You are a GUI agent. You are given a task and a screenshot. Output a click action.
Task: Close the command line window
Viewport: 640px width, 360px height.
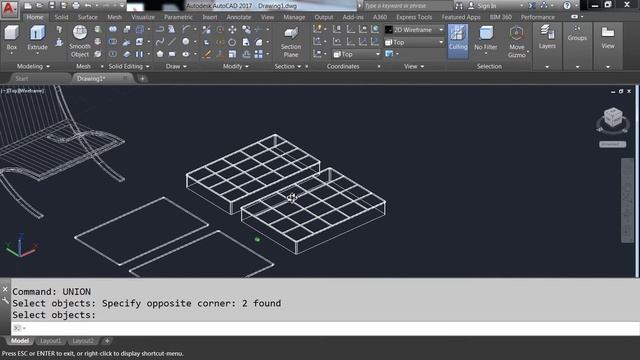pyautogui.click(x=5, y=289)
